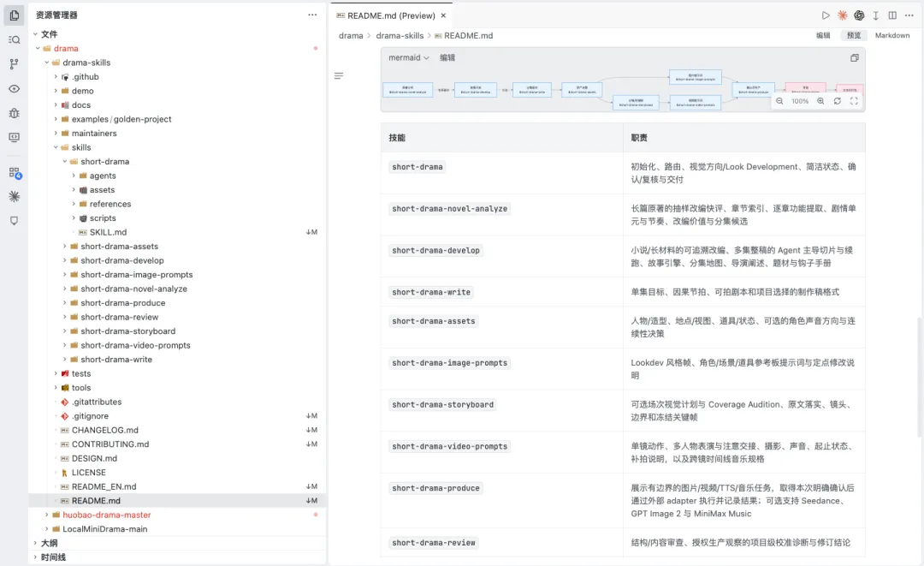
Task: Expand the .github folder
Action: [x=56, y=77]
